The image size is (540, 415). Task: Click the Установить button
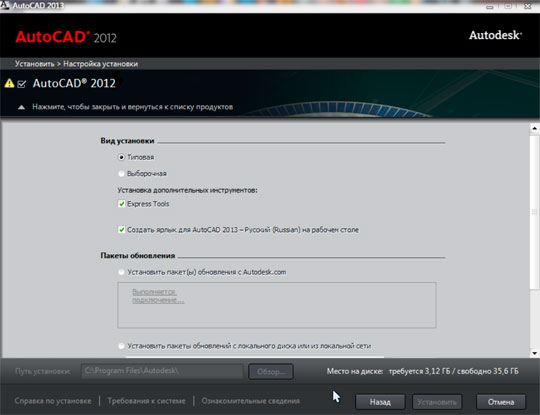pos(437,402)
